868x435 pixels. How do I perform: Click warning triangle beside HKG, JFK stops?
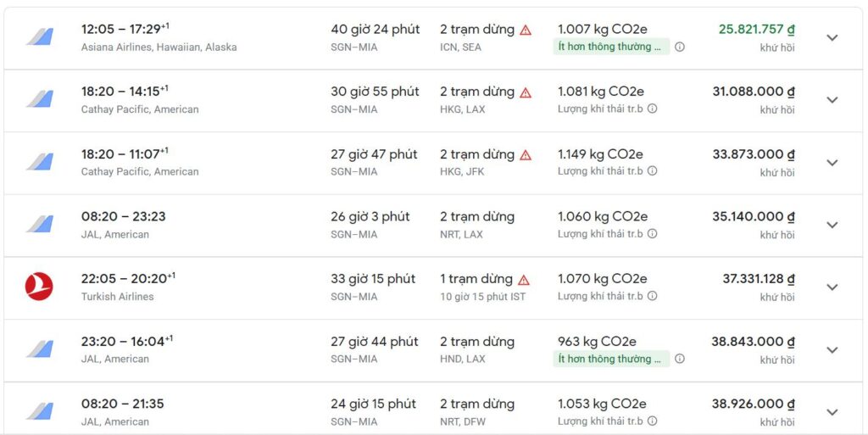[526, 155]
